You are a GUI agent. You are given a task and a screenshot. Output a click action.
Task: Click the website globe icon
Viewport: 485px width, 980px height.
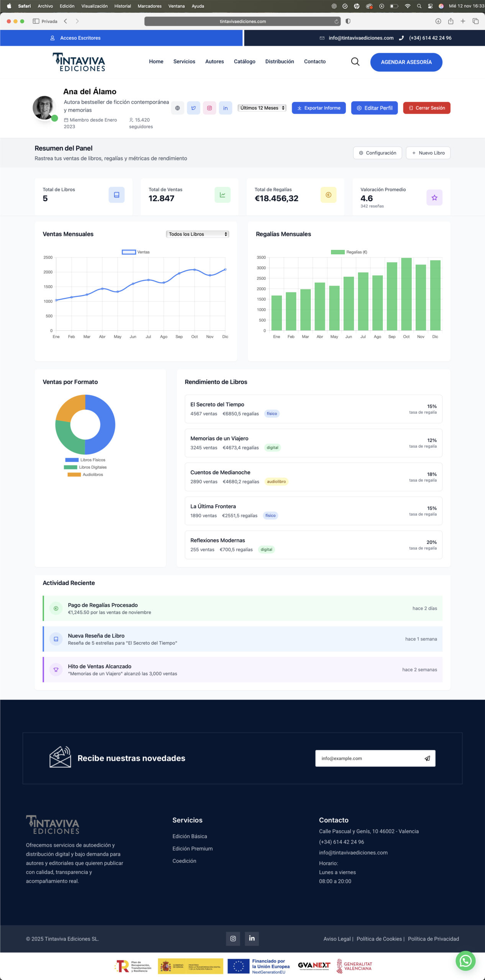177,108
